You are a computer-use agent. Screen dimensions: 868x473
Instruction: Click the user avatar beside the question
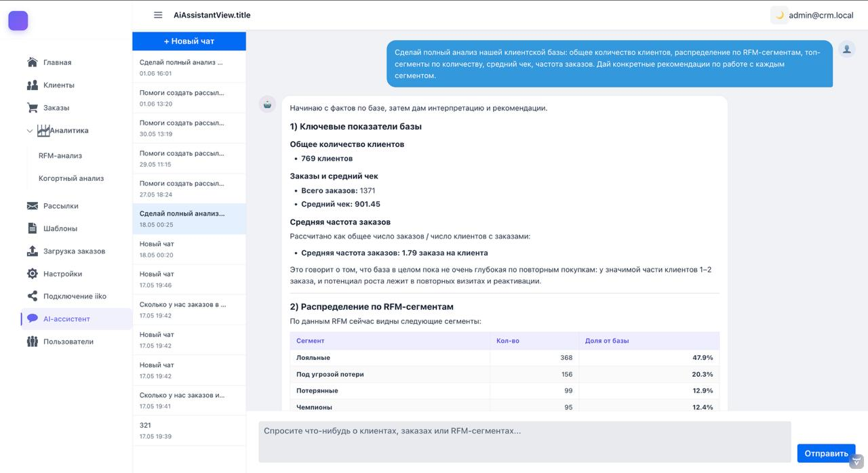[x=846, y=49]
